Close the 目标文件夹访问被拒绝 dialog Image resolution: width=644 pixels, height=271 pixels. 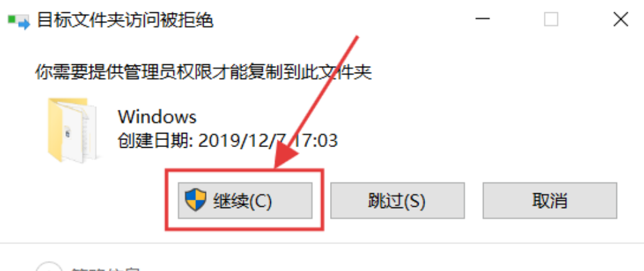tap(621, 19)
